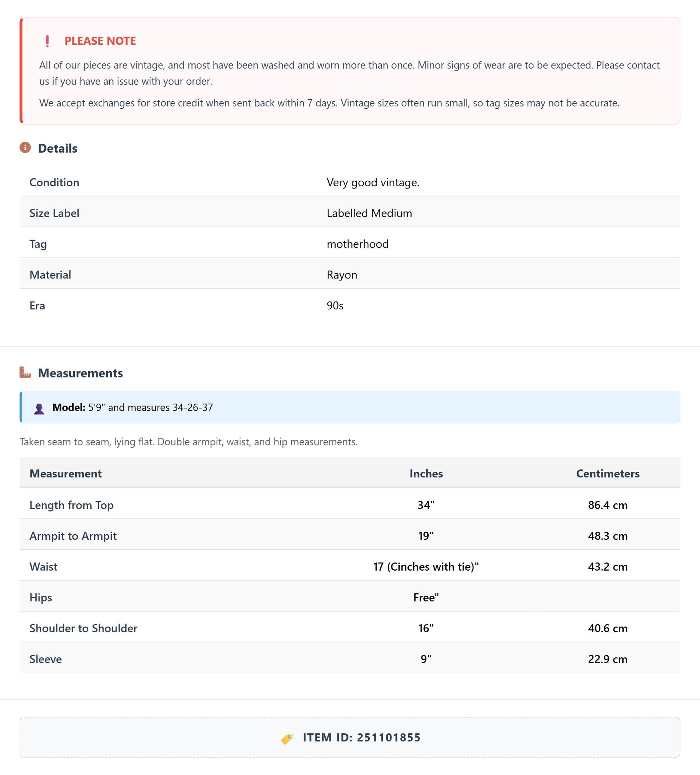Screen dimensions: 700x775
Task: Click the Hips Free value
Action: (x=426, y=597)
